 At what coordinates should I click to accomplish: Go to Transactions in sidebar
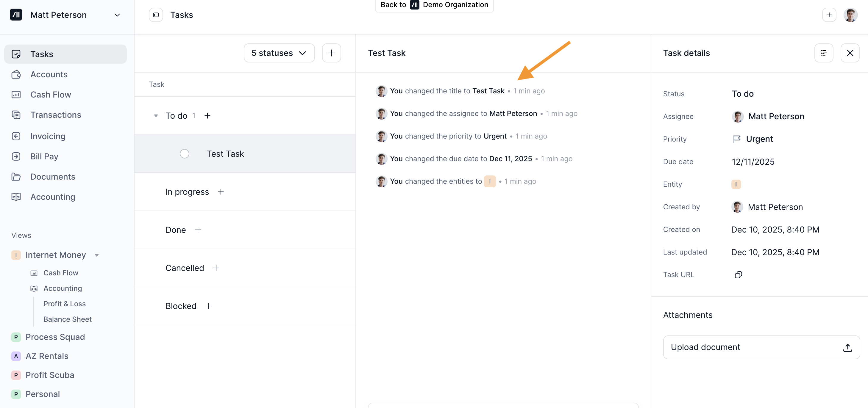(x=56, y=115)
